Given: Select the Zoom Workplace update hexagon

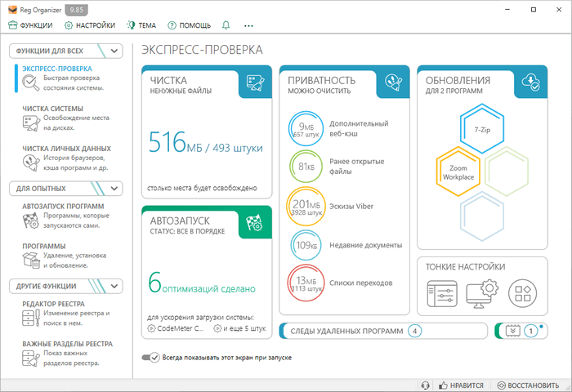Looking at the screenshot, I should pyautogui.click(x=458, y=172).
